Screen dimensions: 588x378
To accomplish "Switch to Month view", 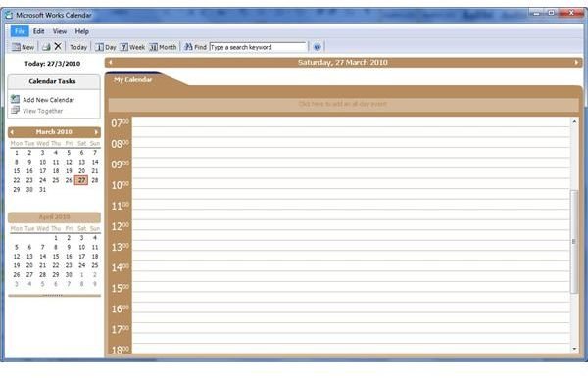I will (163, 47).
